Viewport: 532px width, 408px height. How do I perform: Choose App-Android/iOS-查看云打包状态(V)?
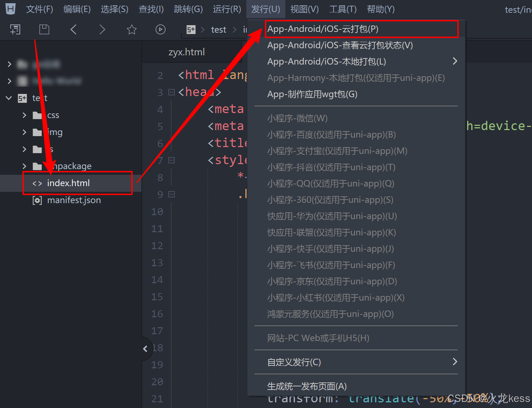coord(356,45)
